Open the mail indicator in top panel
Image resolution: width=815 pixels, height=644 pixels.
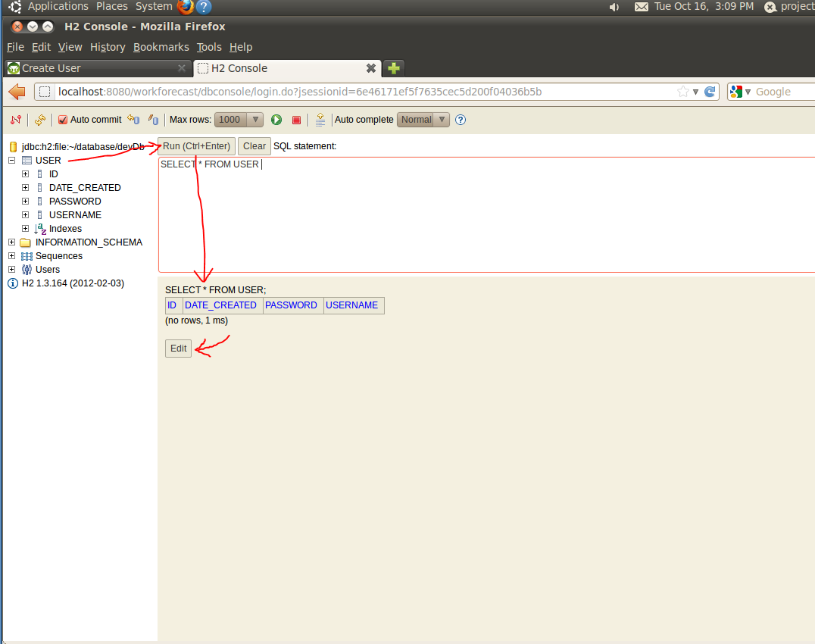coord(642,7)
